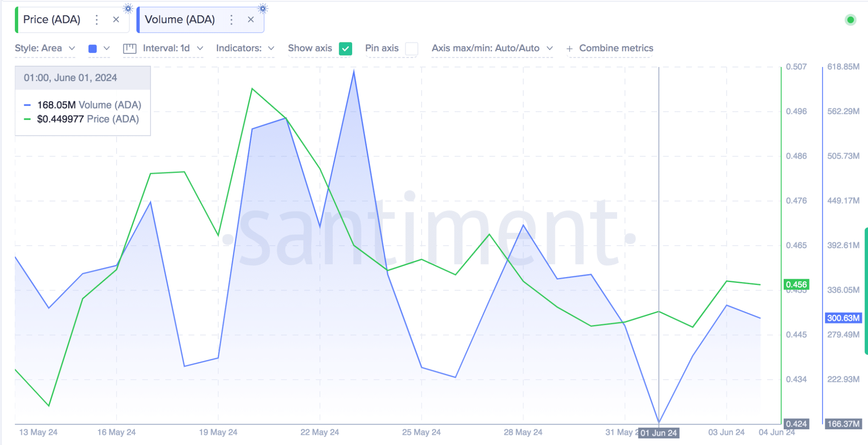Image resolution: width=868 pixels, height=445 pixels.
Task: Click the 0.456 current price axis label
Action: (796, 285)
